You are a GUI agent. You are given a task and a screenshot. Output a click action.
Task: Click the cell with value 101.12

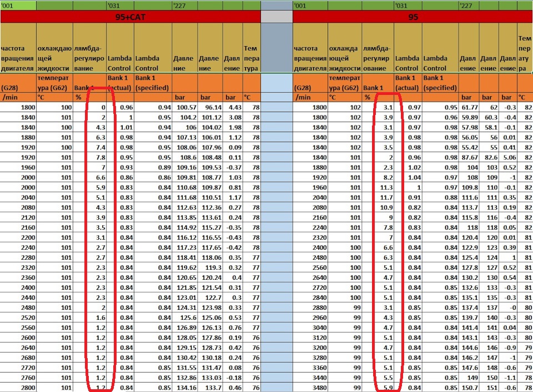[210, 117]
